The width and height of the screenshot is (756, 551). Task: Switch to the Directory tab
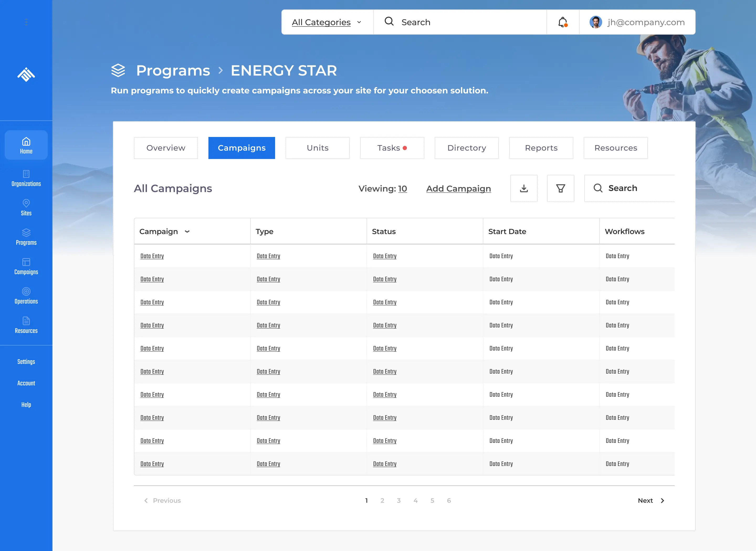[x=467, y=148]
